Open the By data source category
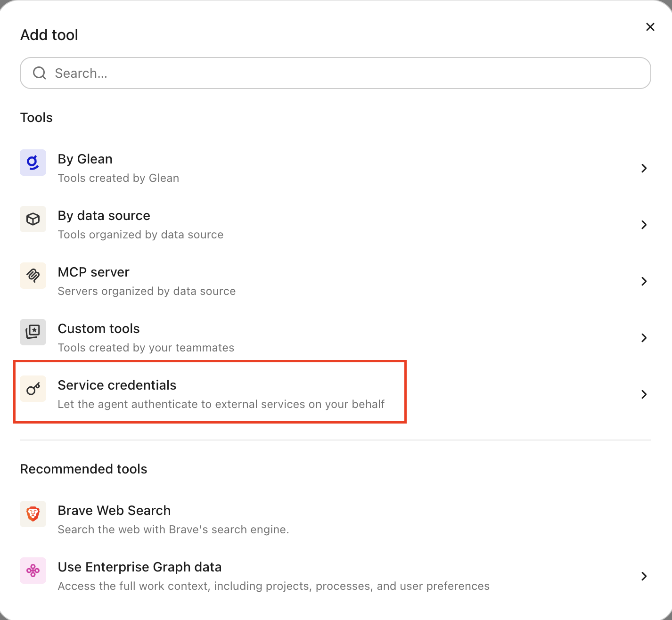Image resolution: width=672 pixels, height=620 pixels. [x=336, y=225]
